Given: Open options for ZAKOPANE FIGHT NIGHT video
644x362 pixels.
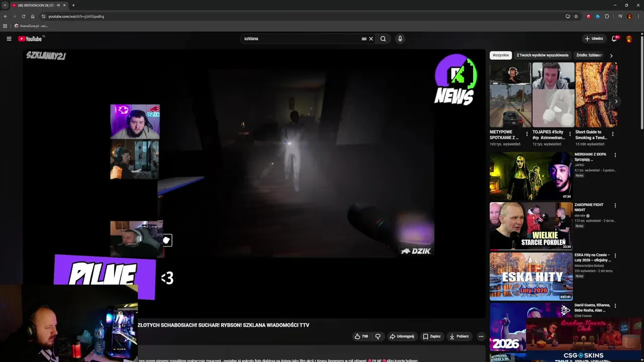Looking at the screenshot, I should pyautogui.click(x=615, y=206).
